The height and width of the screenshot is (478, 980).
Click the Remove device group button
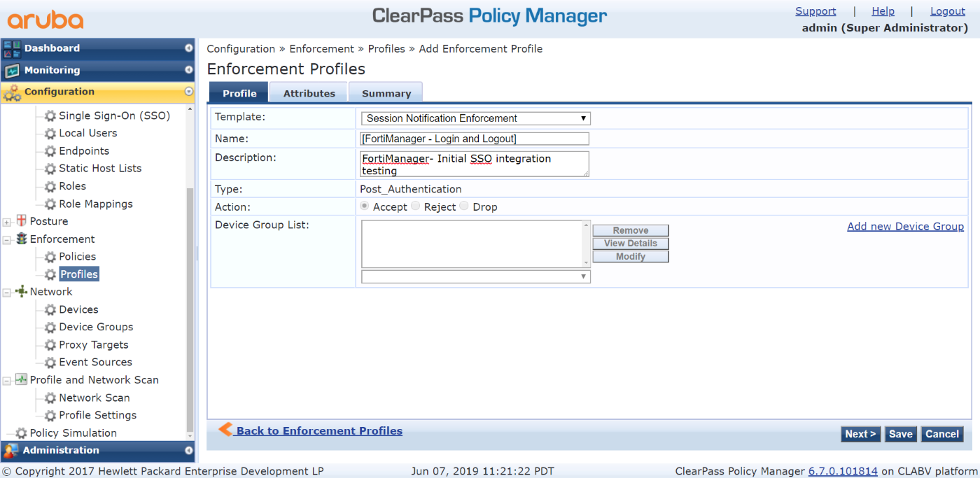pyautogui.click(x=631, y=230)
